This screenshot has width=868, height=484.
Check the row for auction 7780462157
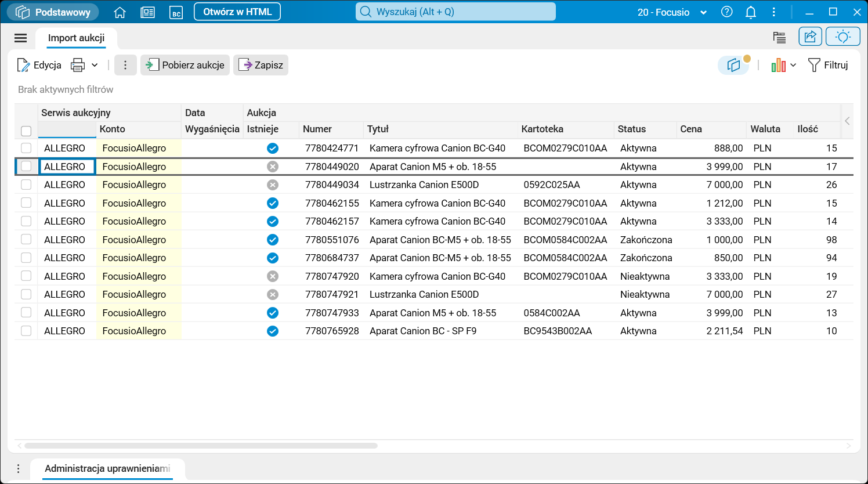(x=26, y=221)
